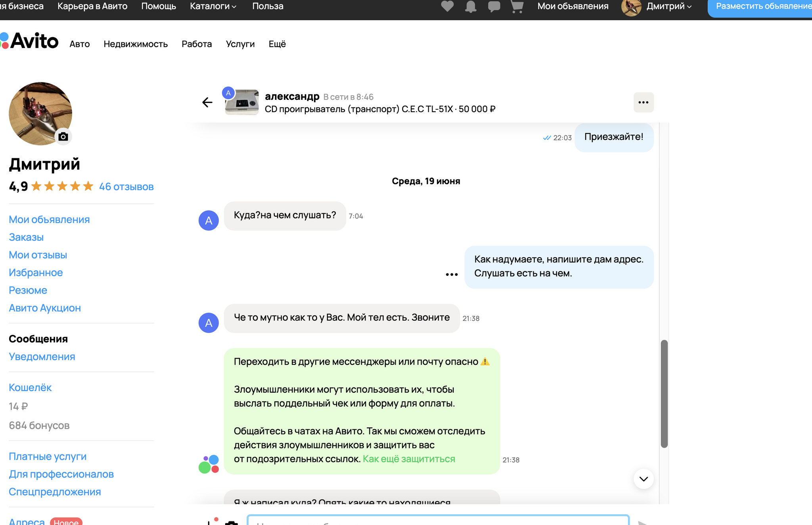This screenshot has height=525, width=812.
Task: Click Avito system message logo
Action: pyautogui.click(x=209, y=464)
